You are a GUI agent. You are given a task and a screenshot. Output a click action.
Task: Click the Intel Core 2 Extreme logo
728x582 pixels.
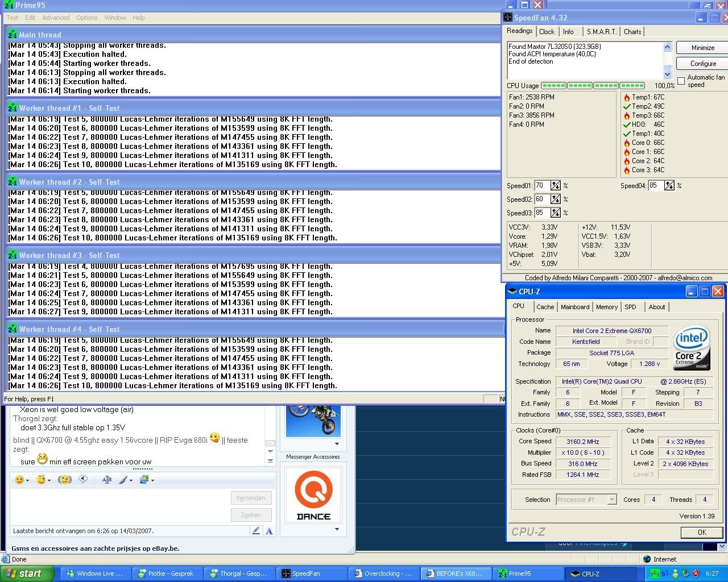click(692, 348)
